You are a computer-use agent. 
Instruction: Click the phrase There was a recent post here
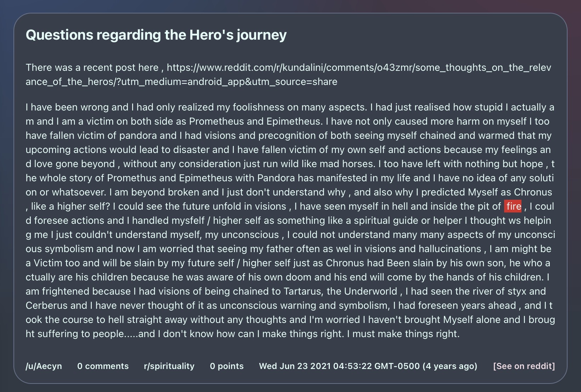92,67
